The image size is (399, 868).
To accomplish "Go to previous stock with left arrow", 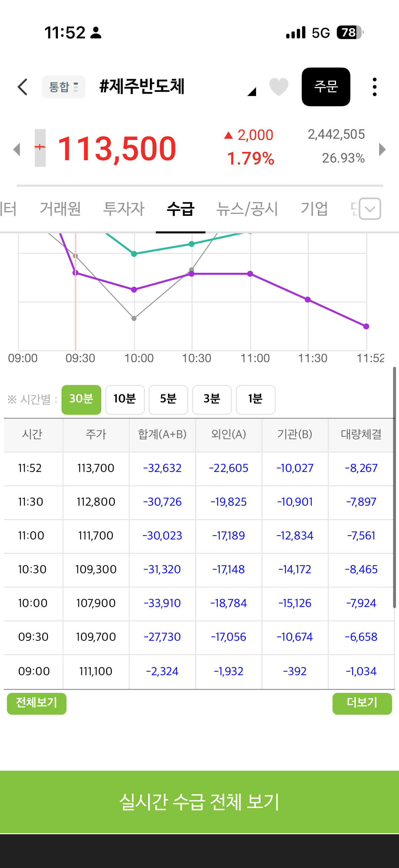I will (17, 149).
